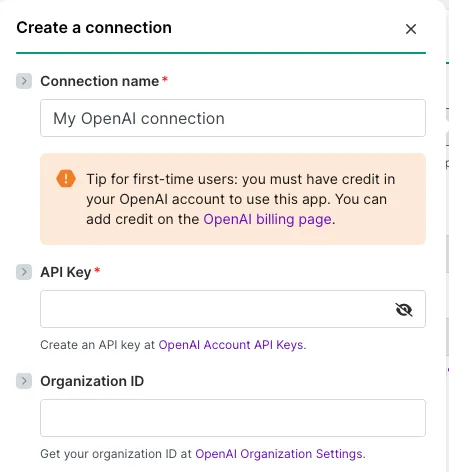The image size is (449, 472).
Task: Expand the Connection name field chevron
Action: pyautogui.click(x=24, y=81)
